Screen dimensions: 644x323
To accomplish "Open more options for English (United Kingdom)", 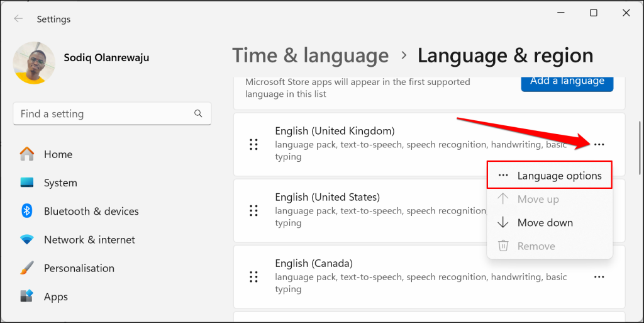I will (599, 144).
